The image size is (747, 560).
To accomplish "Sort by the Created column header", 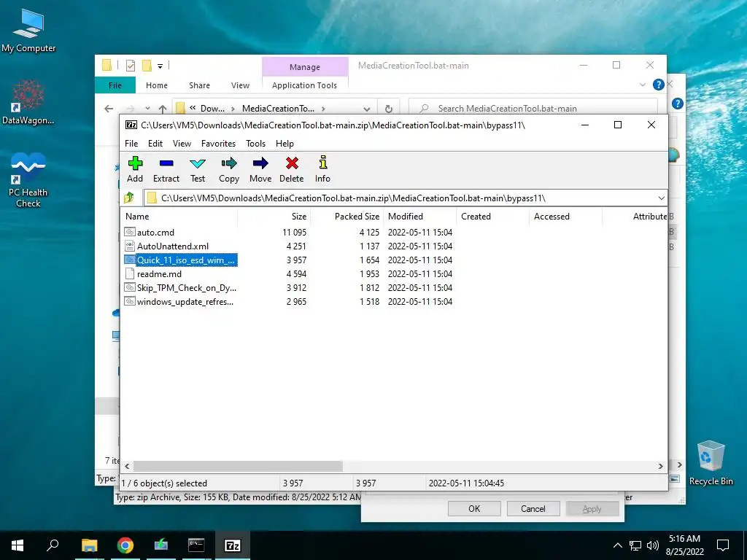I will pyautogui.click(x=492, y=216).
